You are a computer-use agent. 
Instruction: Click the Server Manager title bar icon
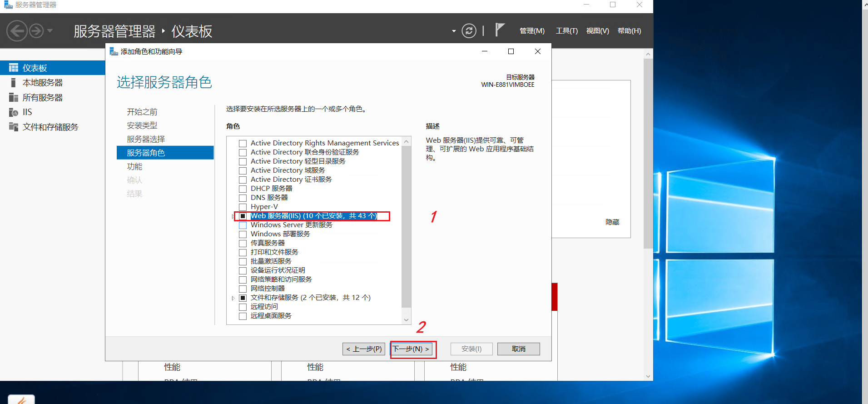pos(8,5)
